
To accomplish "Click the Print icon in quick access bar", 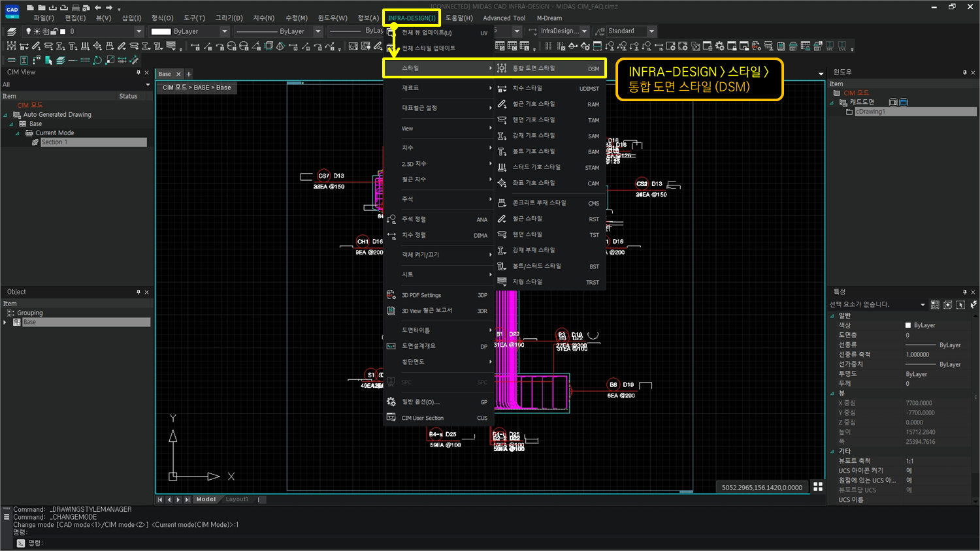I will [x=76, y=8].
